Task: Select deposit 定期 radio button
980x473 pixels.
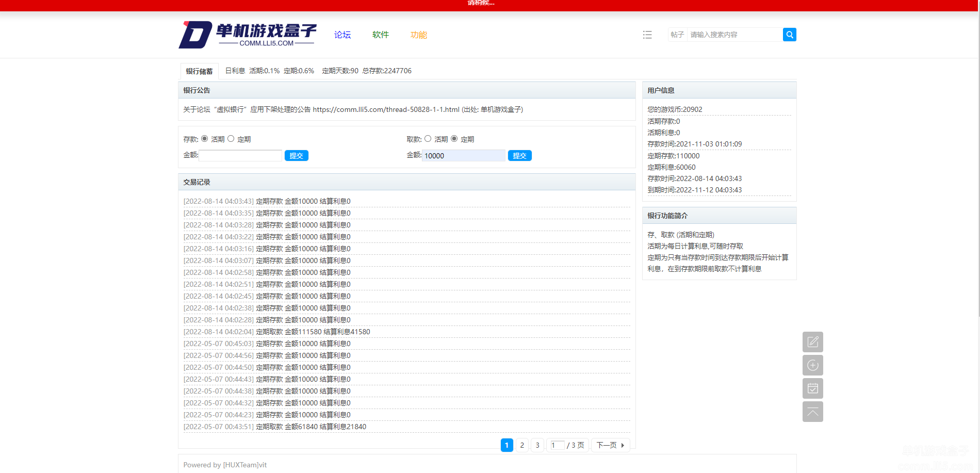Action: coord(231,139)
